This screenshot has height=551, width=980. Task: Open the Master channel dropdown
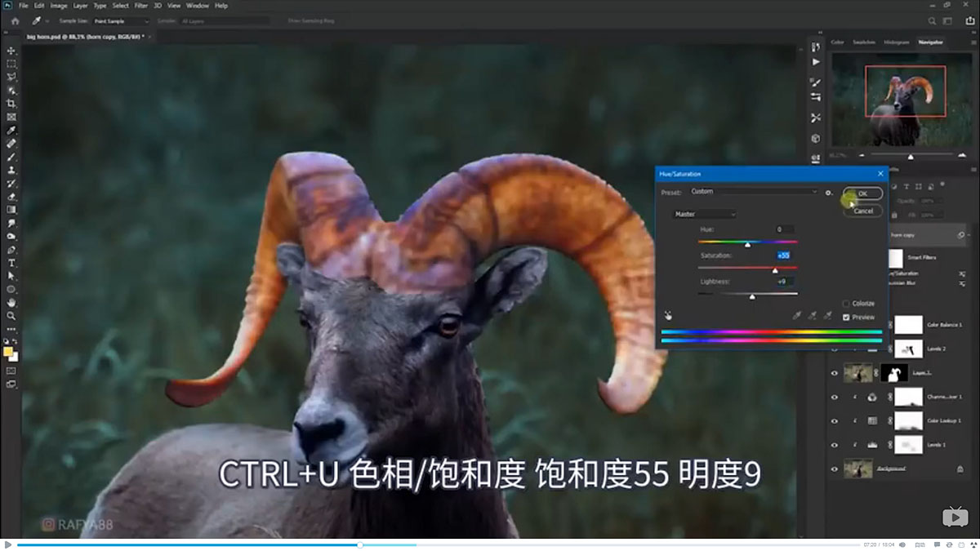click(703, 214)
